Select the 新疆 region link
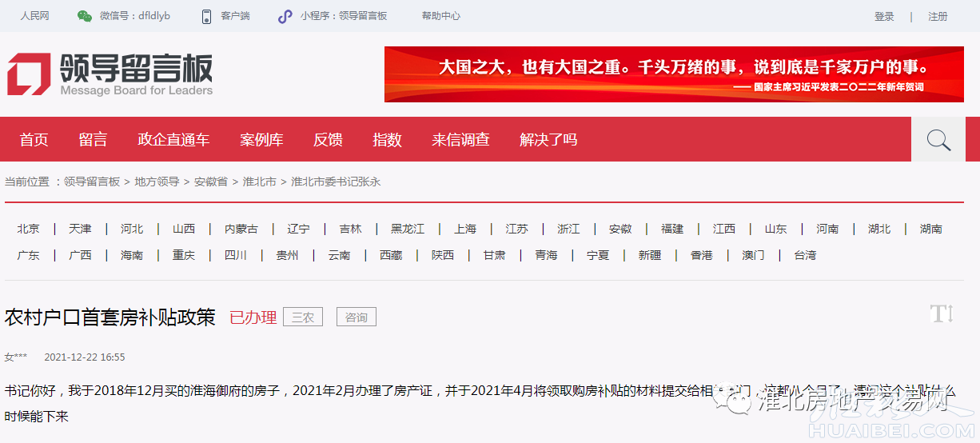 [x=650, y=255]
